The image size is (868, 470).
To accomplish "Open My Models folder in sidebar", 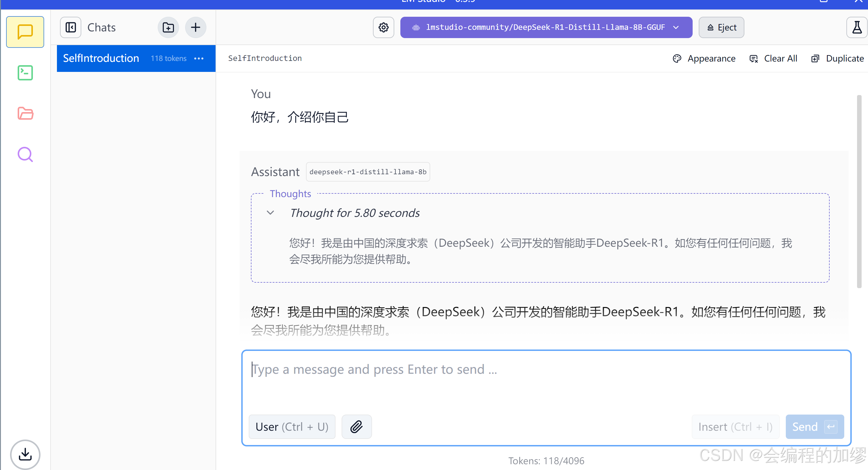I will pos(25,114).
